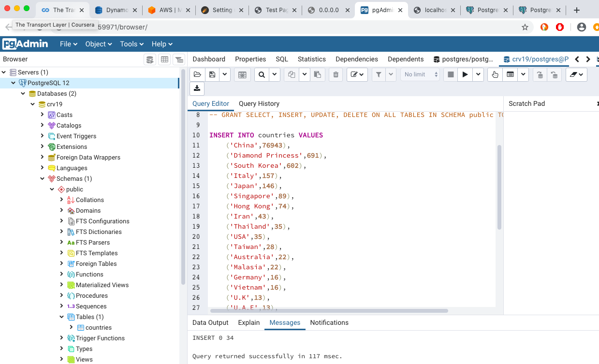This screenshot has height=364, width=599.
Task: Select Trigger Functions in the tree
Action: tap(100, 338)
